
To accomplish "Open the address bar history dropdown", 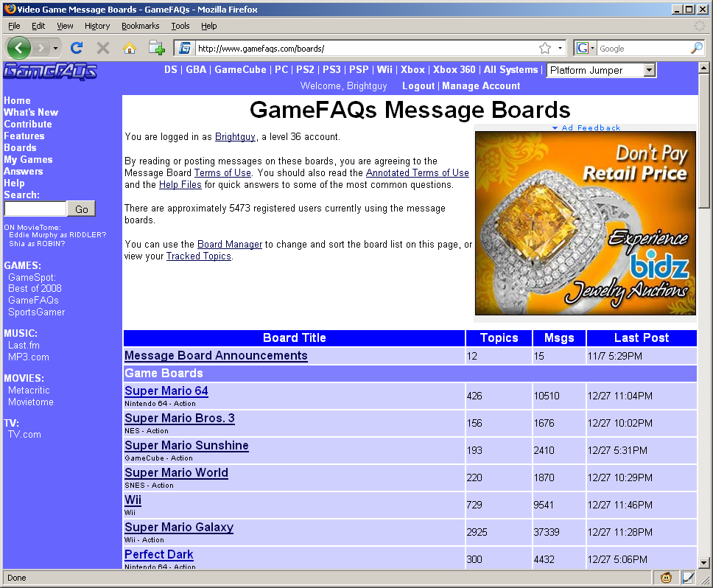I will pyautogui.click(x=561, y=48).
